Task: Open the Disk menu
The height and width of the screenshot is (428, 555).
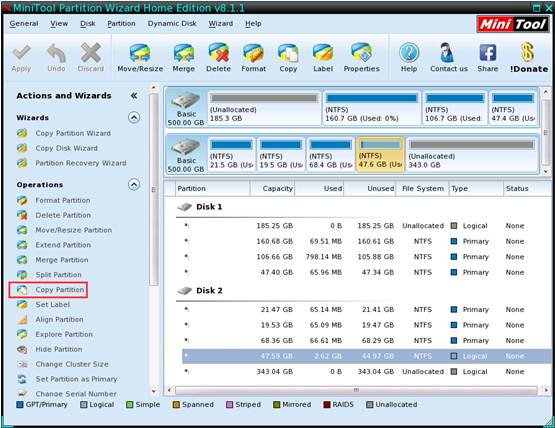Action: (x=87, y=24)
